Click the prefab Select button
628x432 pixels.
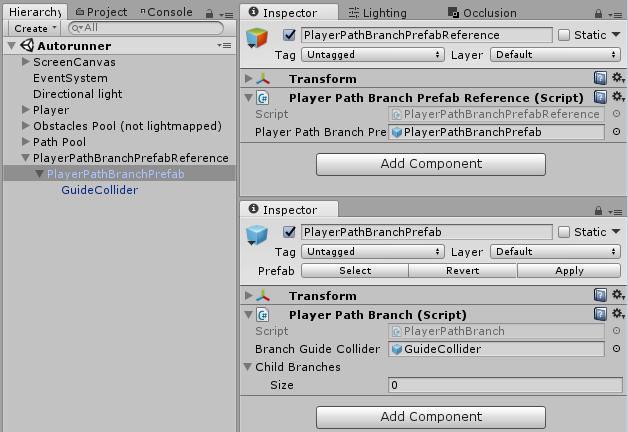(x=355, y=271)
